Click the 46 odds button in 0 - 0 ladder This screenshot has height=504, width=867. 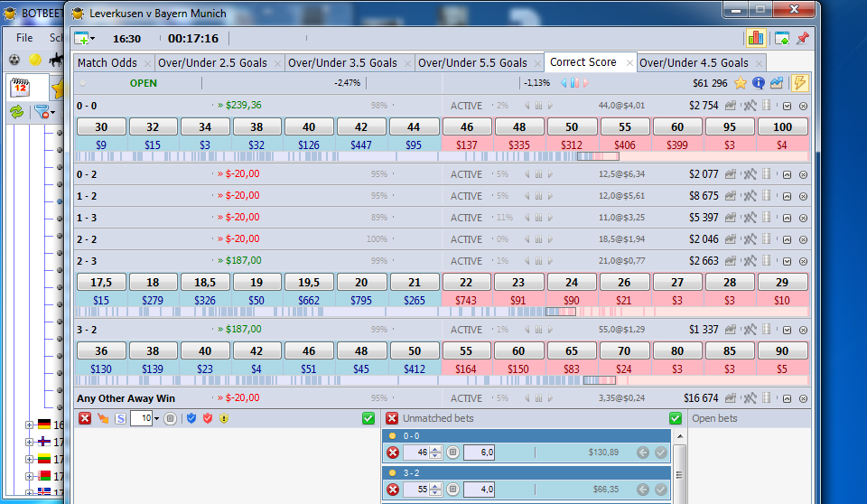tap(467, 126)
